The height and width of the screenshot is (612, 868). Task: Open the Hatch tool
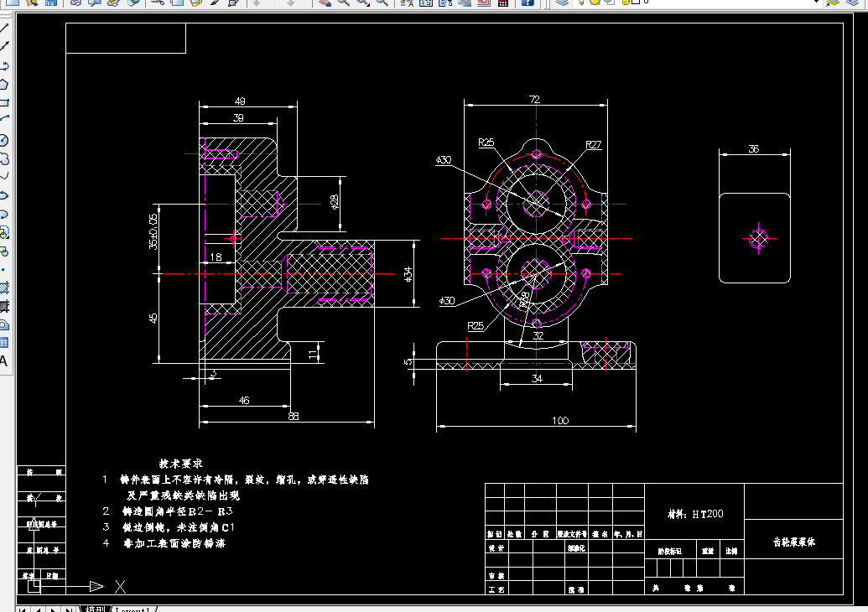4,288
